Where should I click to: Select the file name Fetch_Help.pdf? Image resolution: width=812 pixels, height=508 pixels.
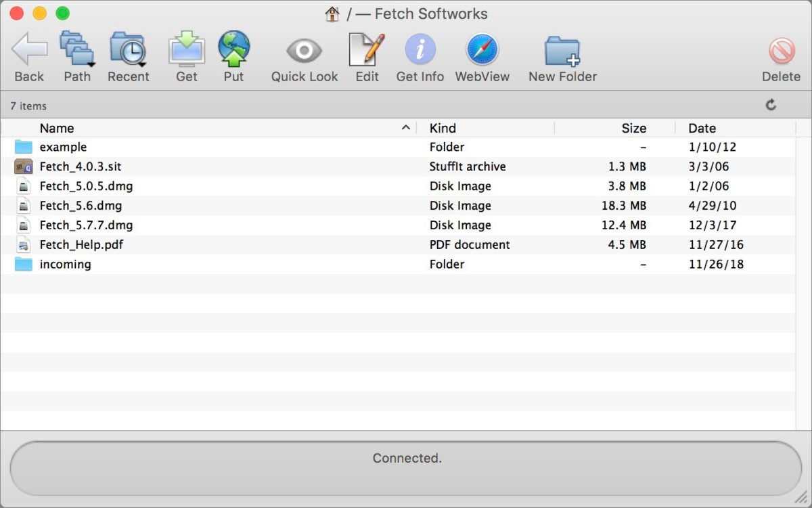click(x=81, y=245)
